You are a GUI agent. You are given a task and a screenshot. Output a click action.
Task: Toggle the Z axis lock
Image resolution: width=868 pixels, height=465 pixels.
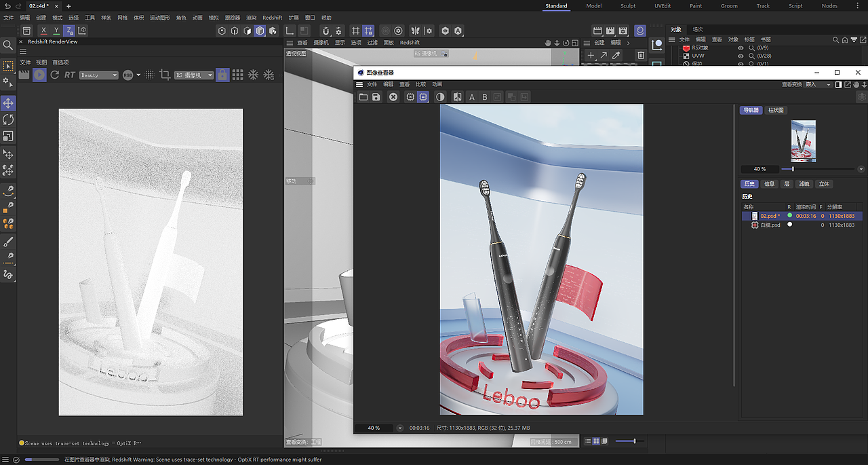[69, 31]
